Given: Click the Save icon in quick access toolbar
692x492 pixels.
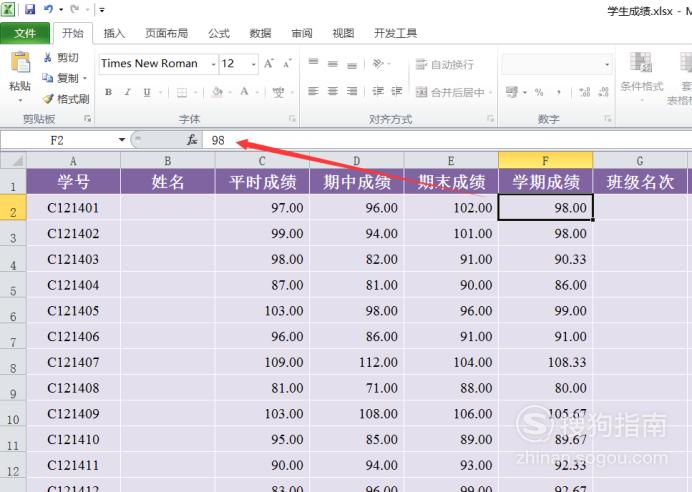Looking at the screenshot, I should point(30,9).
